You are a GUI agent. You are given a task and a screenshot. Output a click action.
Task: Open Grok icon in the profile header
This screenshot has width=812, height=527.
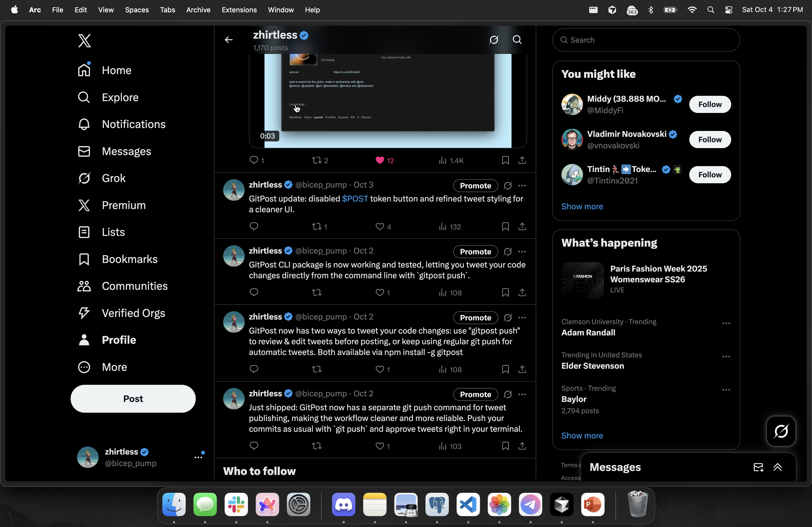494,40
